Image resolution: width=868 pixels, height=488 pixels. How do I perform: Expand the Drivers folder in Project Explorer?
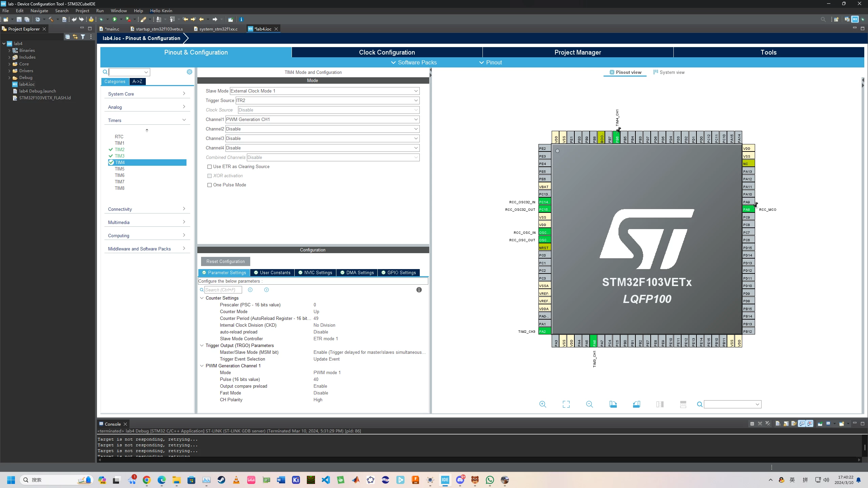(x=9, y=71)
